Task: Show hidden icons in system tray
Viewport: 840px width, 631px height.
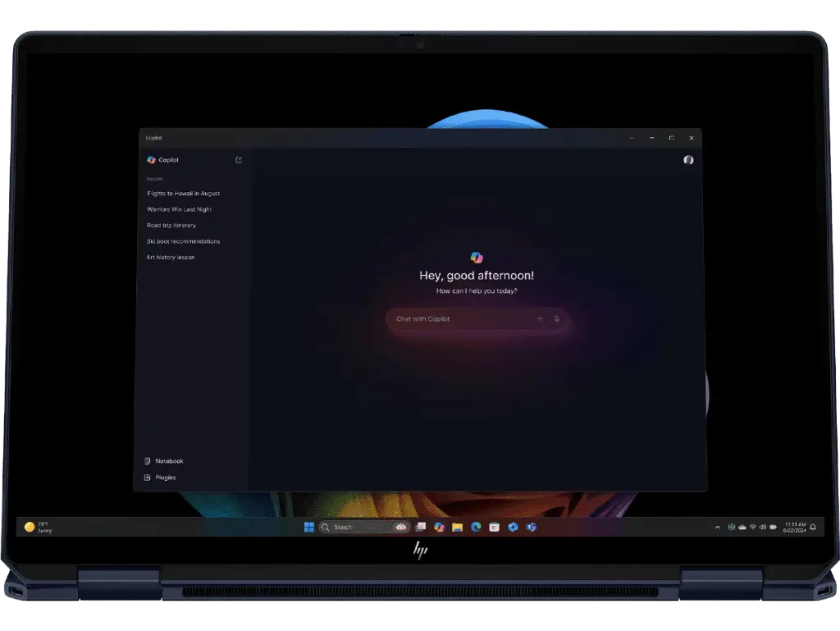Action: coord(717,527)
